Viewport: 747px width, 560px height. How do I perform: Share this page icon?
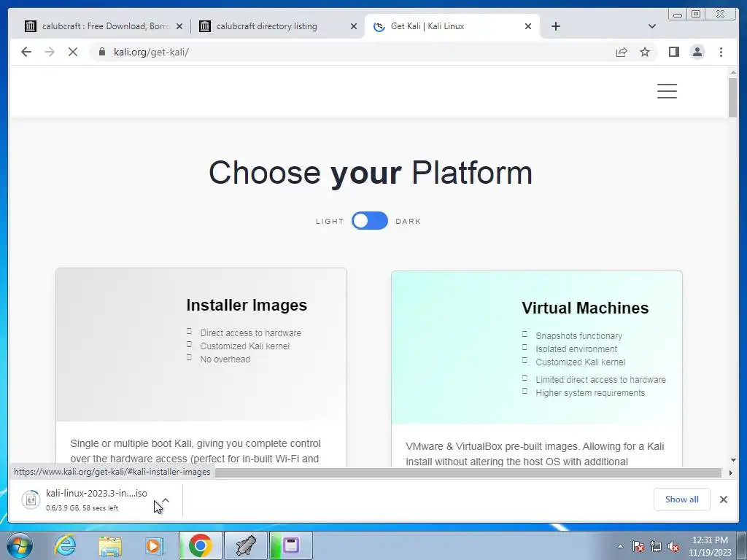tap(622, 52)
